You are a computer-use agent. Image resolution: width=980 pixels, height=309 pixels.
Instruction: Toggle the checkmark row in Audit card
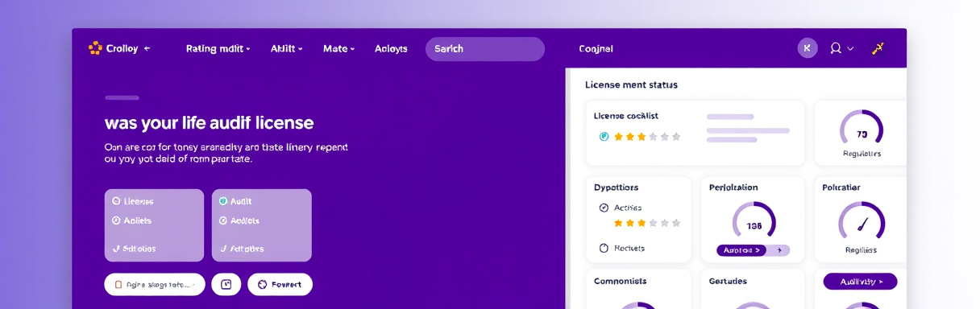[241, 249]
